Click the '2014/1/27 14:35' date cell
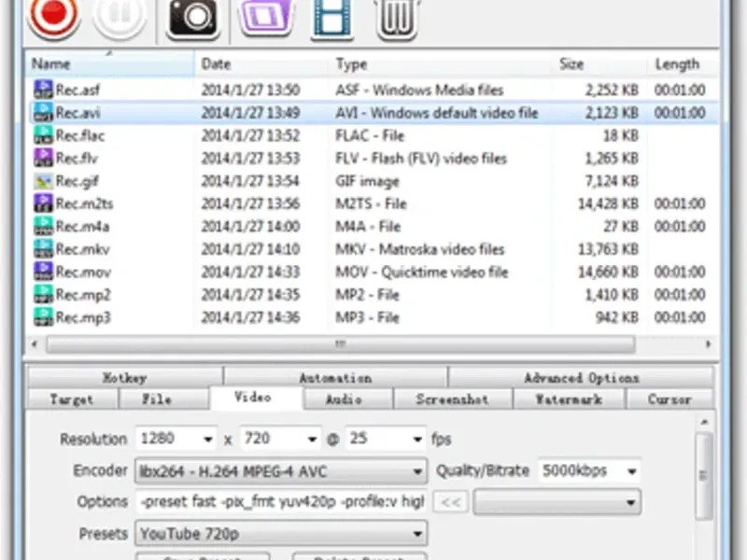The width and height of the screenshot is (747, 560). pyautogui.click(x=250, y=295)
